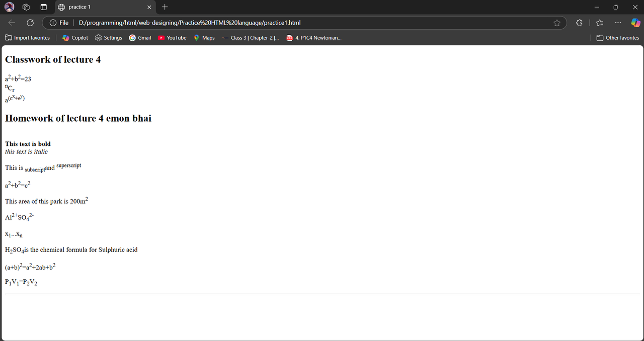Click the Sulphuric acid formula line
Image resolution: width=644 pixels, height=341 pixels.
click(x=71, y=250)
